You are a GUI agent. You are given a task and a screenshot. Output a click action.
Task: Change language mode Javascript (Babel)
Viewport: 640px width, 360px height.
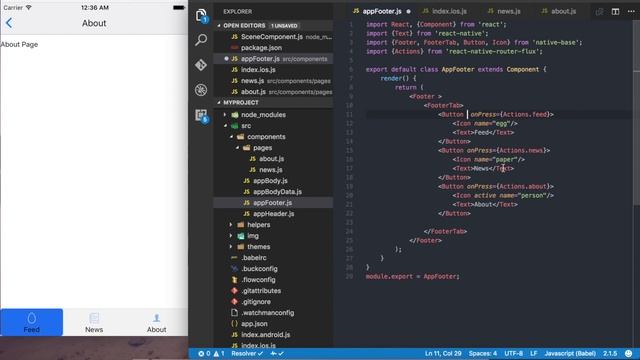coord(570,353)
